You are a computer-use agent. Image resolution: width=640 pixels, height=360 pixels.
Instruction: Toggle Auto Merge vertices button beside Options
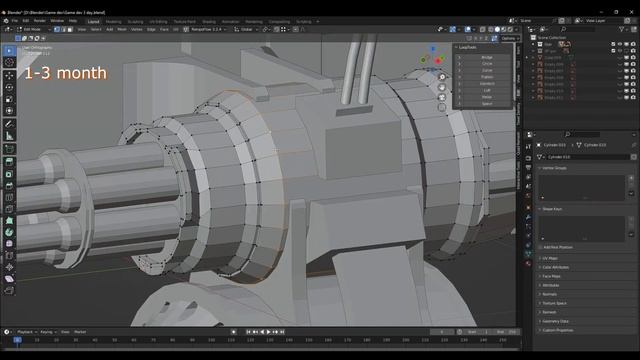[x=494, y=38]
